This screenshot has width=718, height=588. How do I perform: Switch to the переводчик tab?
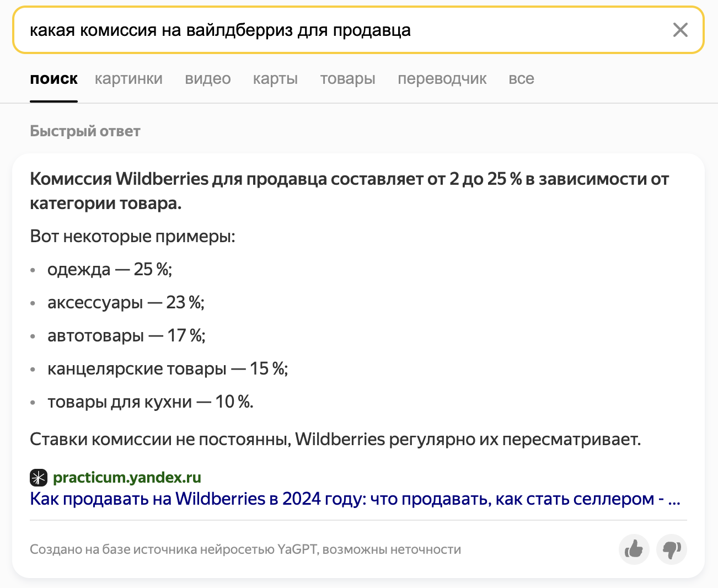[442, 79]
